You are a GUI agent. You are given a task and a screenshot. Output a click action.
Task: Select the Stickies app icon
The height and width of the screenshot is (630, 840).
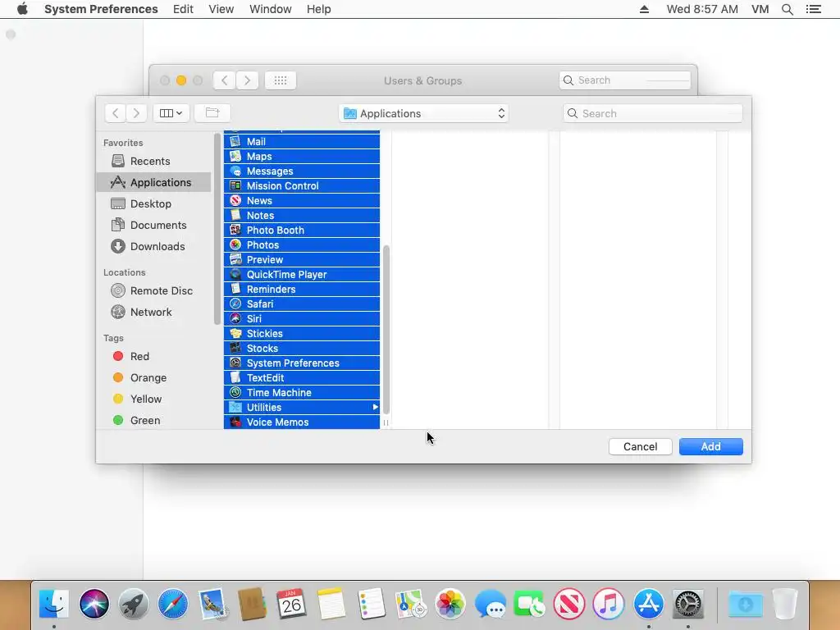[x=235, y=333]
